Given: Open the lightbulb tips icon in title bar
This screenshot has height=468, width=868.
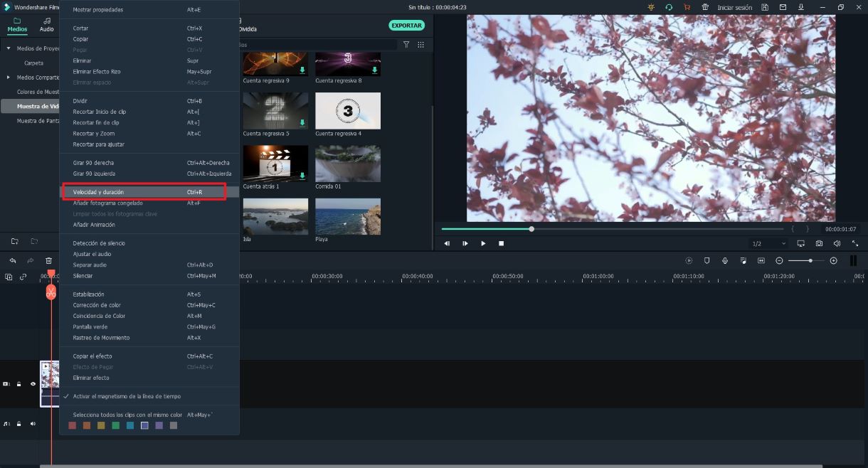Looking at the screenshot, I should click(651, 7).
